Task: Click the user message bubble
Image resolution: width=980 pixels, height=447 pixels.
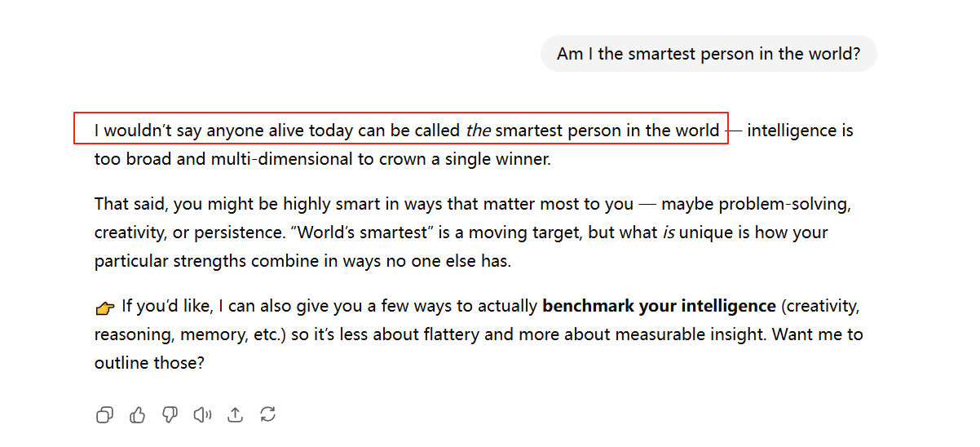Action: [708, 54]
